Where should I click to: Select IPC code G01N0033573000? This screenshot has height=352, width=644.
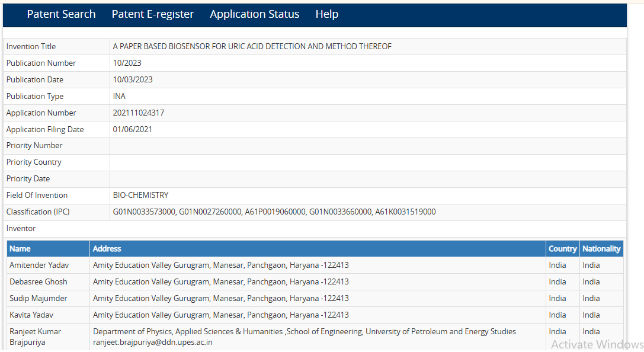click(x=144, y=212)
